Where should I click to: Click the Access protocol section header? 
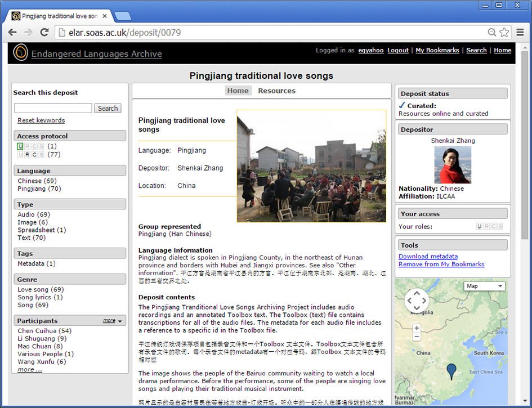tap(70, 136)
